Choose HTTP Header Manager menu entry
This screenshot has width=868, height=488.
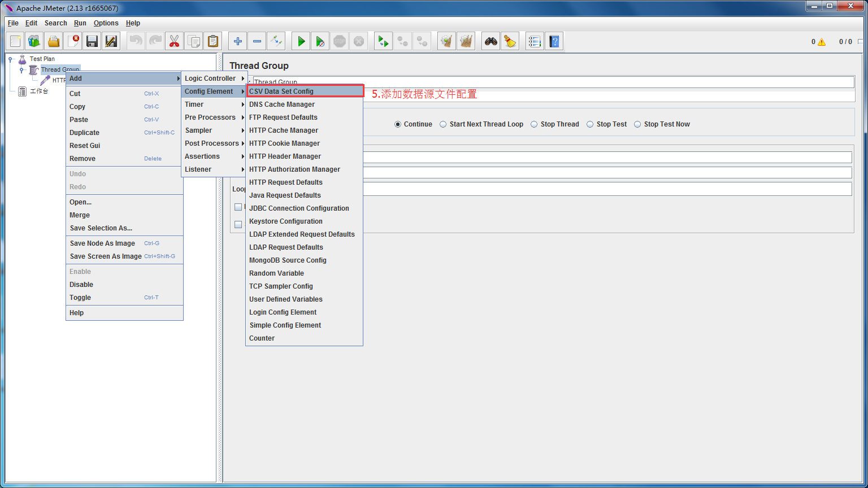tap(305, 156)
